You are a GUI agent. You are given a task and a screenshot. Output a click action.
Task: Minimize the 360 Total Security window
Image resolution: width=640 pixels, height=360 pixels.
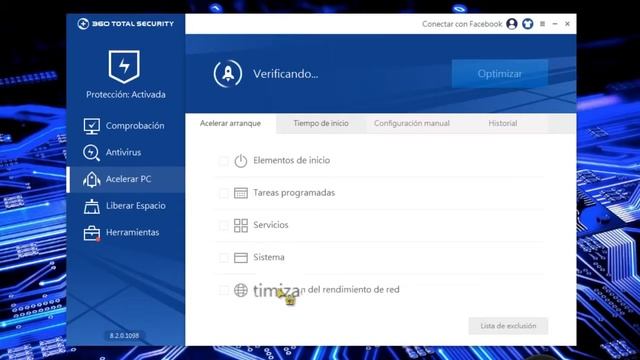click(x=555, y=24)
